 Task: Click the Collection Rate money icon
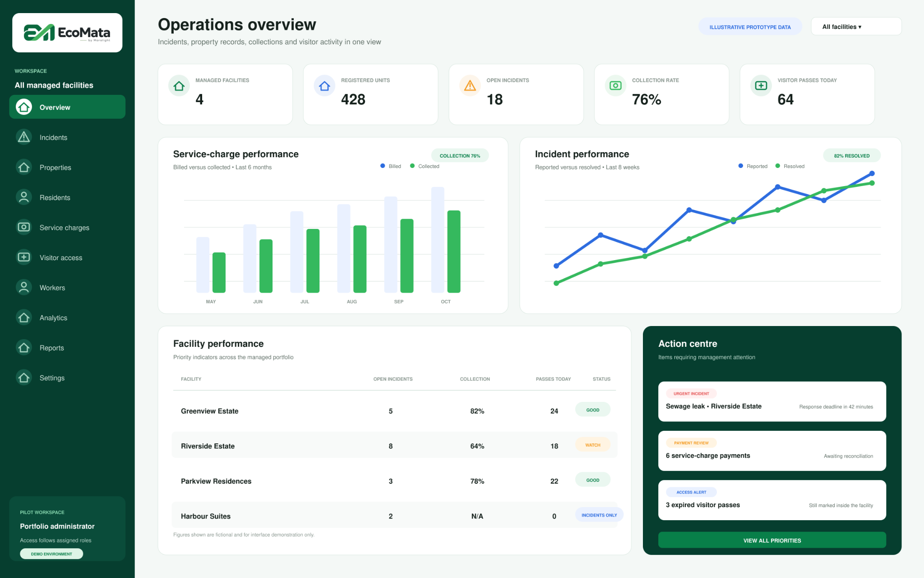[615, 86]
